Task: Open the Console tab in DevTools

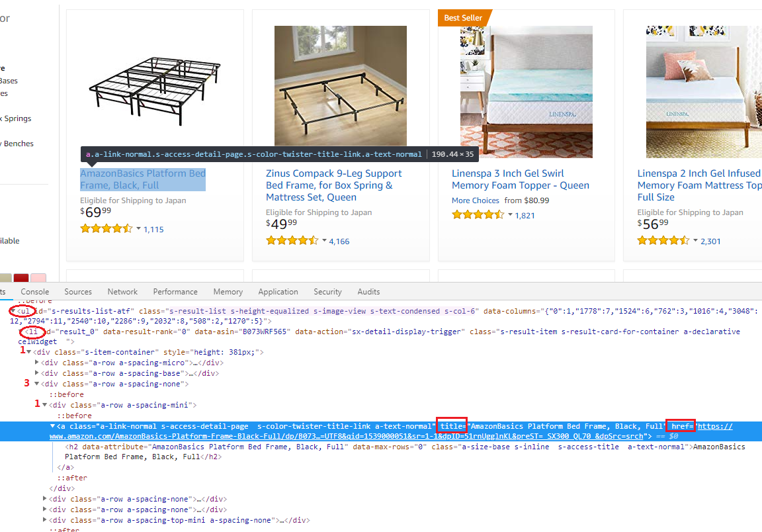Action: [34, 292]
